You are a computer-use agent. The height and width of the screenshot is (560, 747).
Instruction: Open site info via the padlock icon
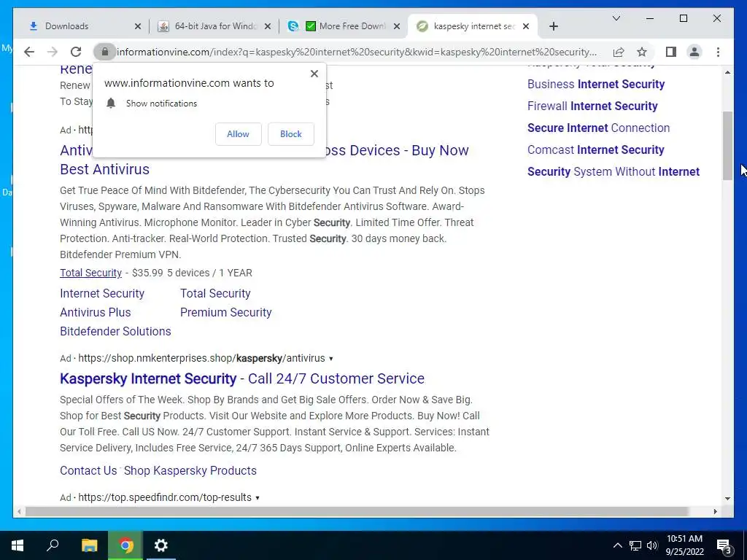pyautogui.click(x=105, y=52)
